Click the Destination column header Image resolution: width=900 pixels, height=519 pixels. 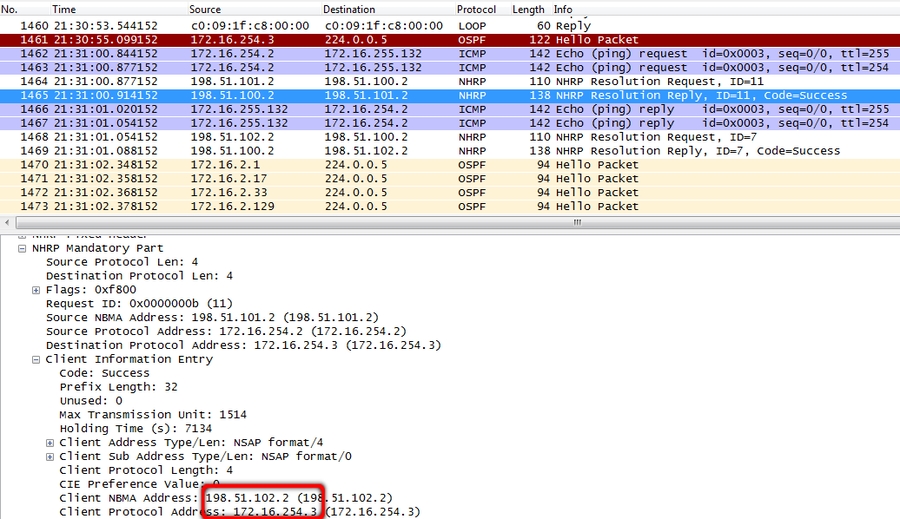(350, 9)
